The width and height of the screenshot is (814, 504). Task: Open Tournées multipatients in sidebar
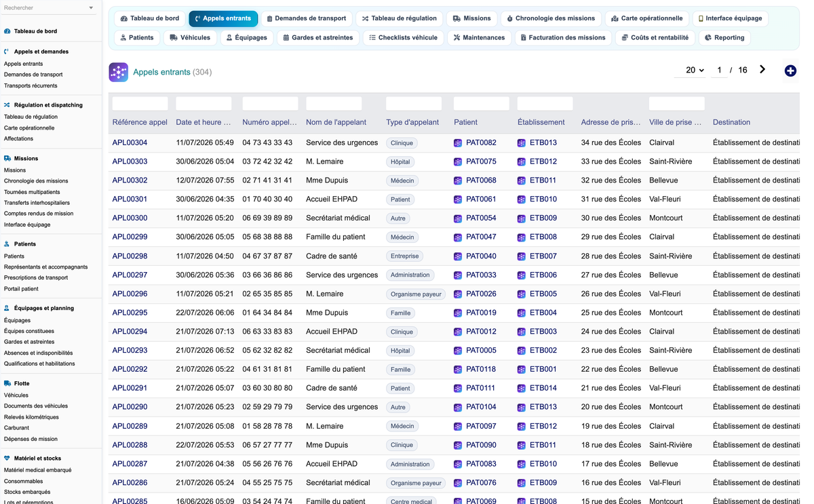coord(32,192)
